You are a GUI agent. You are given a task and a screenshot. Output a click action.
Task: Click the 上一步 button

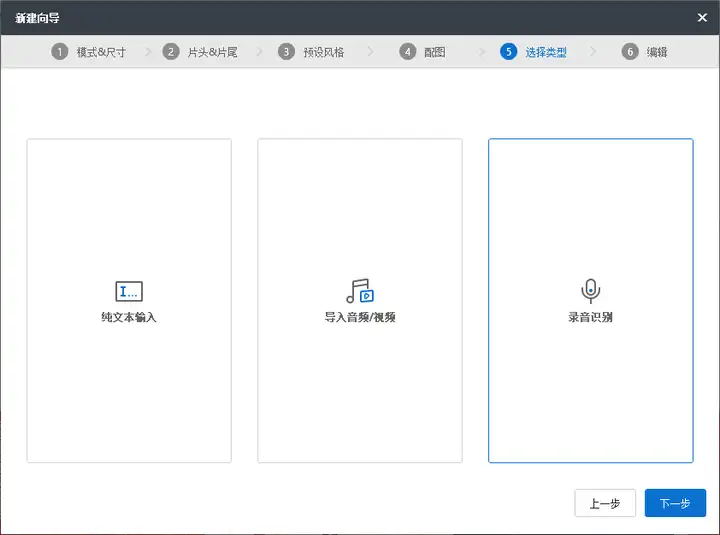tap(605, 503)
